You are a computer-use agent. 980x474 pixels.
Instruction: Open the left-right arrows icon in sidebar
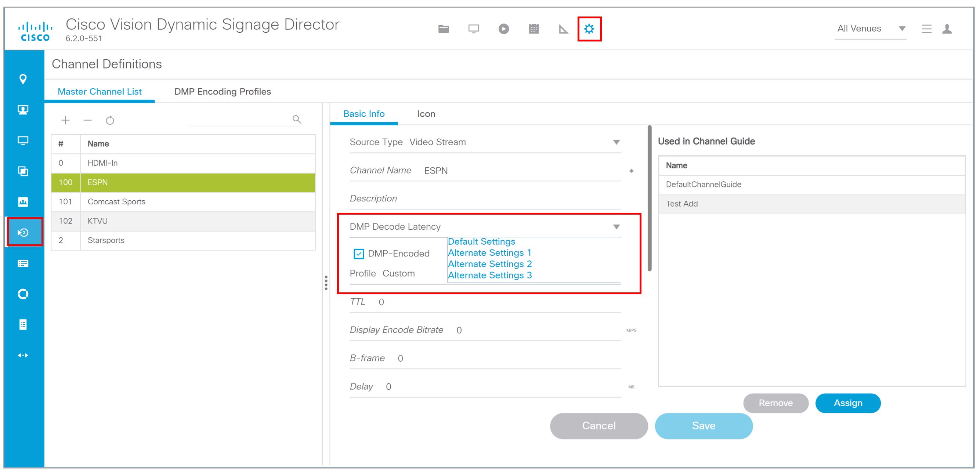[23, 355]
